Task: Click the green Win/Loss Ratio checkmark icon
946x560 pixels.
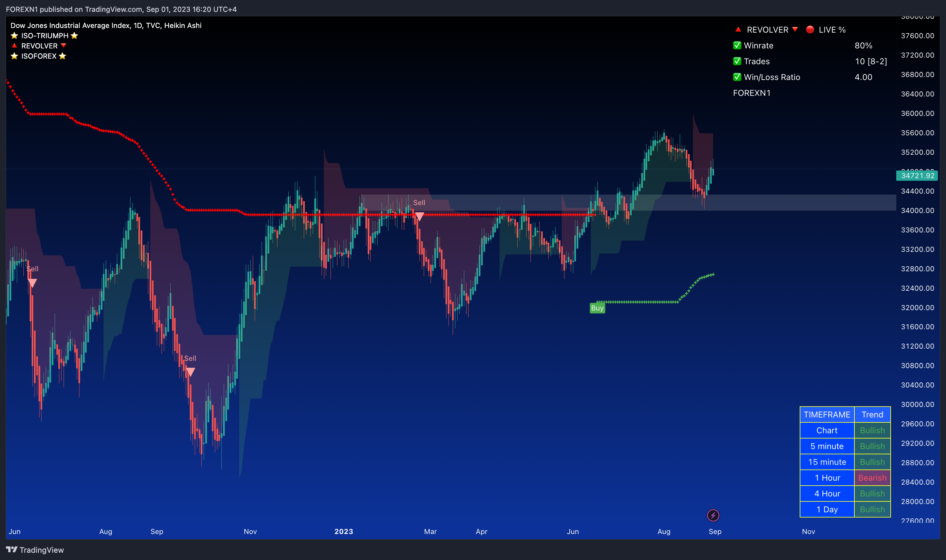Action: (737, 77)
